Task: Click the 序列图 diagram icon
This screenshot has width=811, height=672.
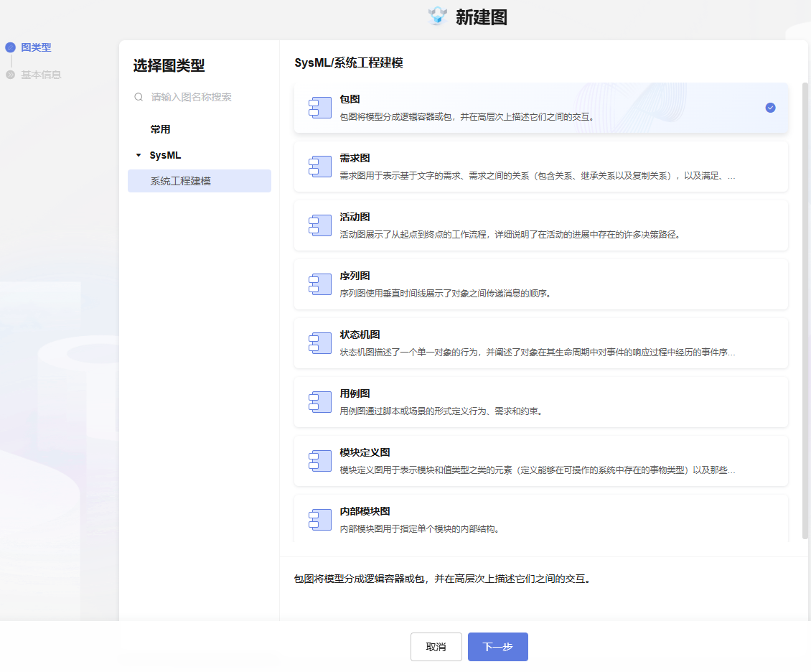Action: 319,284
